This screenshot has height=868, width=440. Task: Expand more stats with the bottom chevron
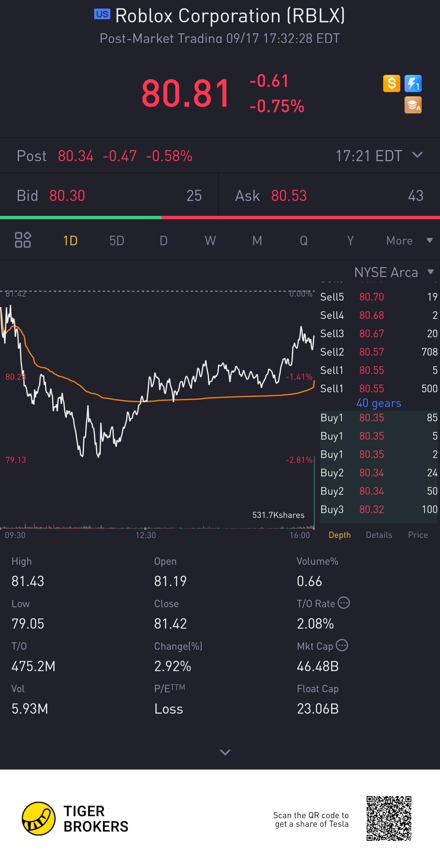click(225, 752)
